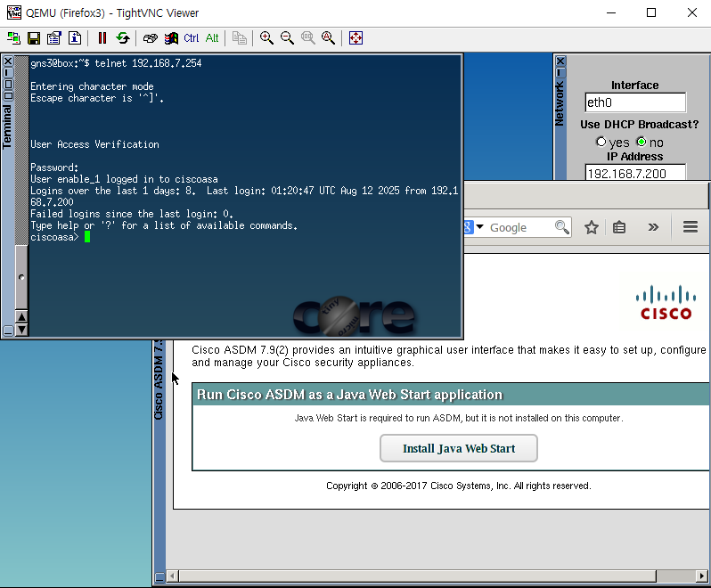Click 'User Access Verification' text
Viewport: 711px width, 588px height.
click(x=94, y=144)
